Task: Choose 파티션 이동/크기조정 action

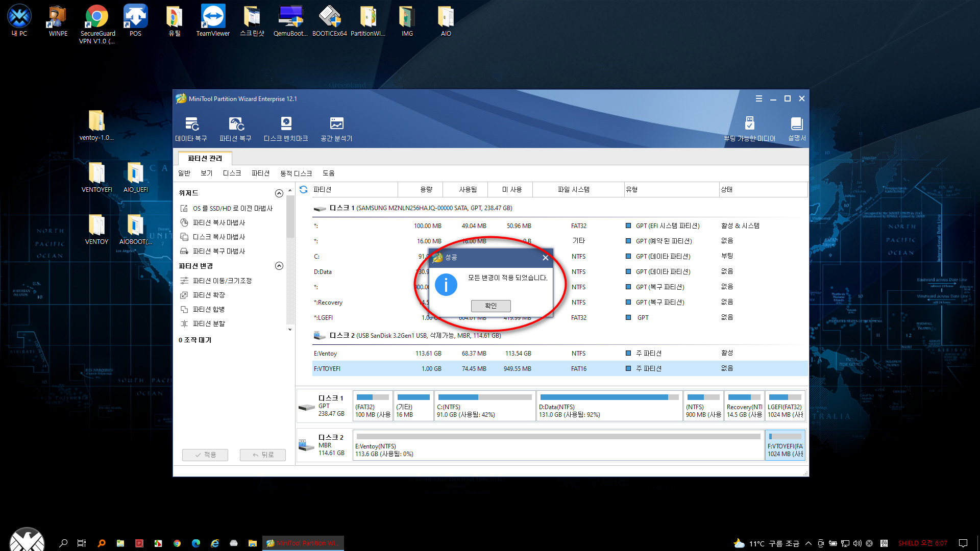Action: tap(216, 281)
